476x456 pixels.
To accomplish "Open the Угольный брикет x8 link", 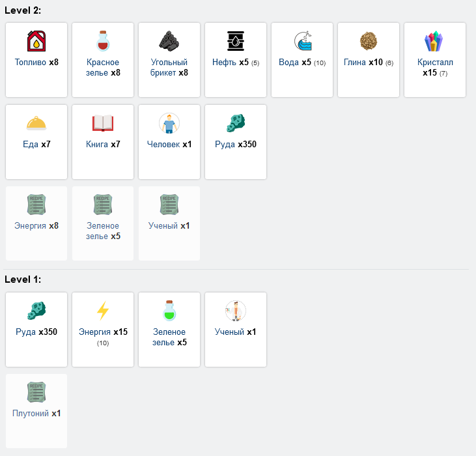I will click(169, 67).
